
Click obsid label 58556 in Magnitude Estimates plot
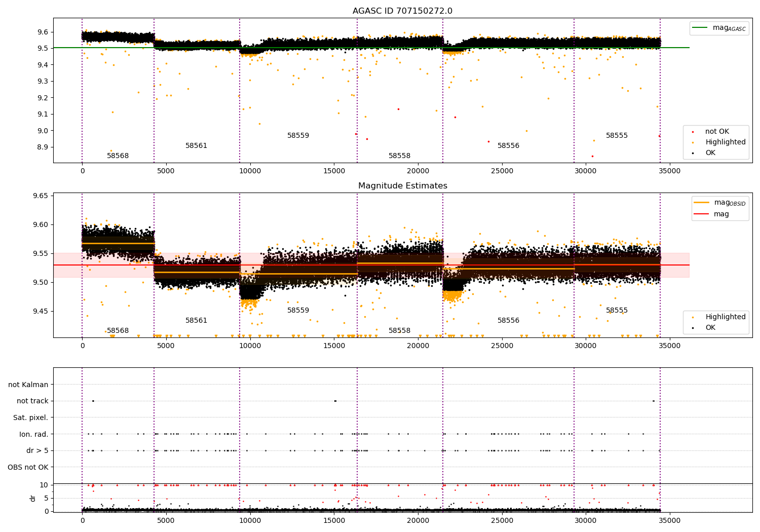508,321
